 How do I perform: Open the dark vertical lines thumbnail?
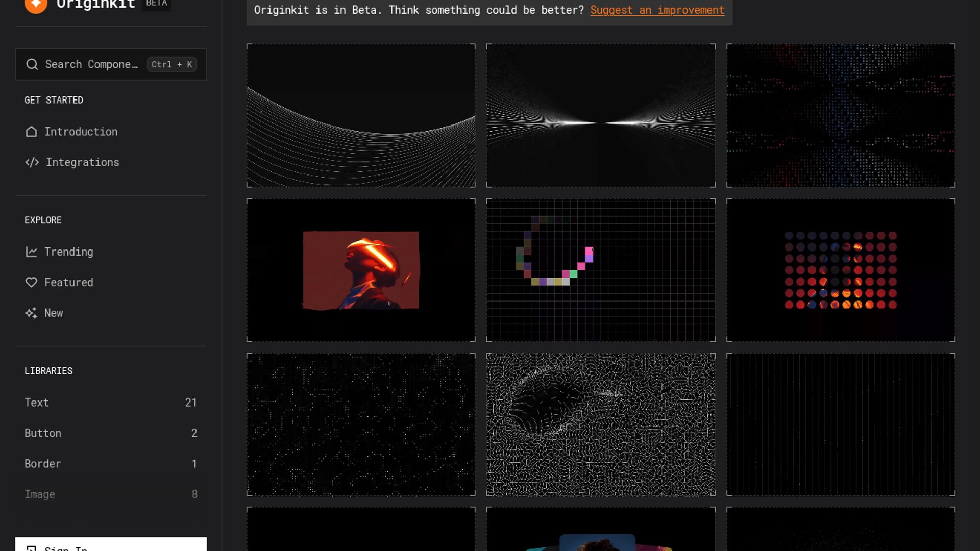(841, 424)
